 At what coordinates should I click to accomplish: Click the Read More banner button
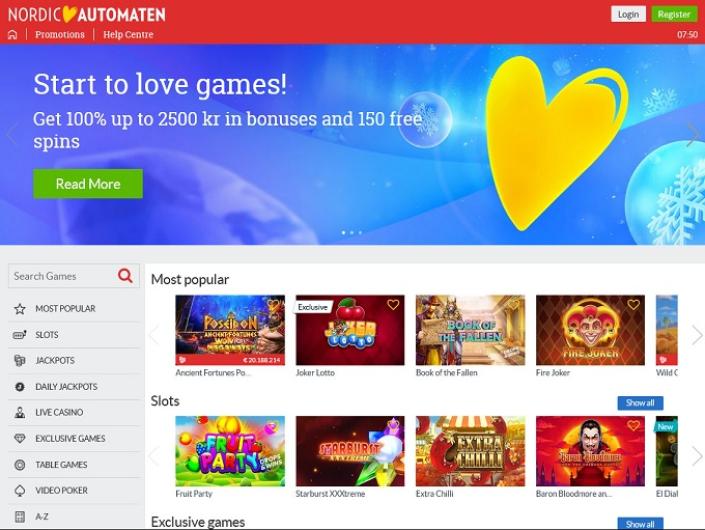pos(88,184)
